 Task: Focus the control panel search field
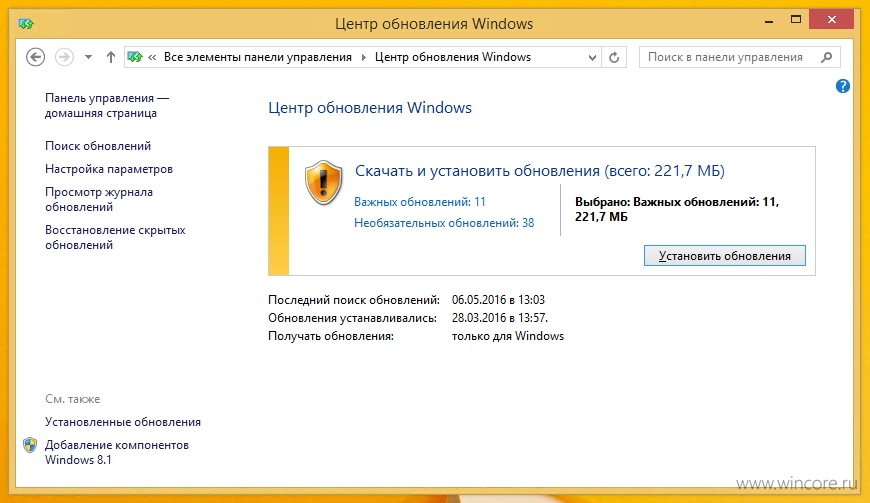739,57
